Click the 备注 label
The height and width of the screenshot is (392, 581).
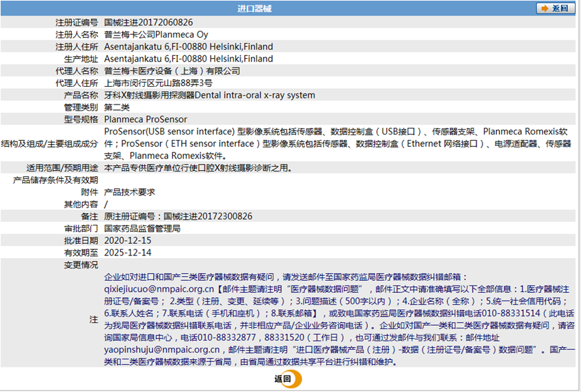pos(90,216)
